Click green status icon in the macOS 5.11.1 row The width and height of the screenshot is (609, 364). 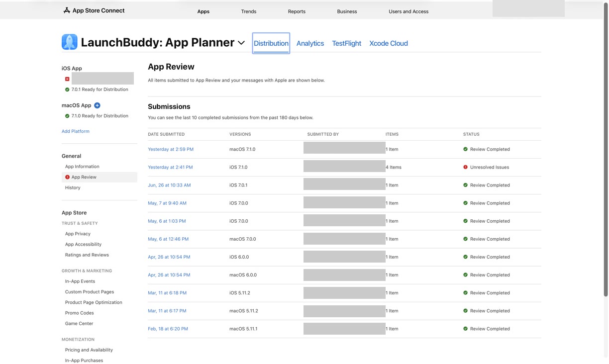tap(466, 329)
